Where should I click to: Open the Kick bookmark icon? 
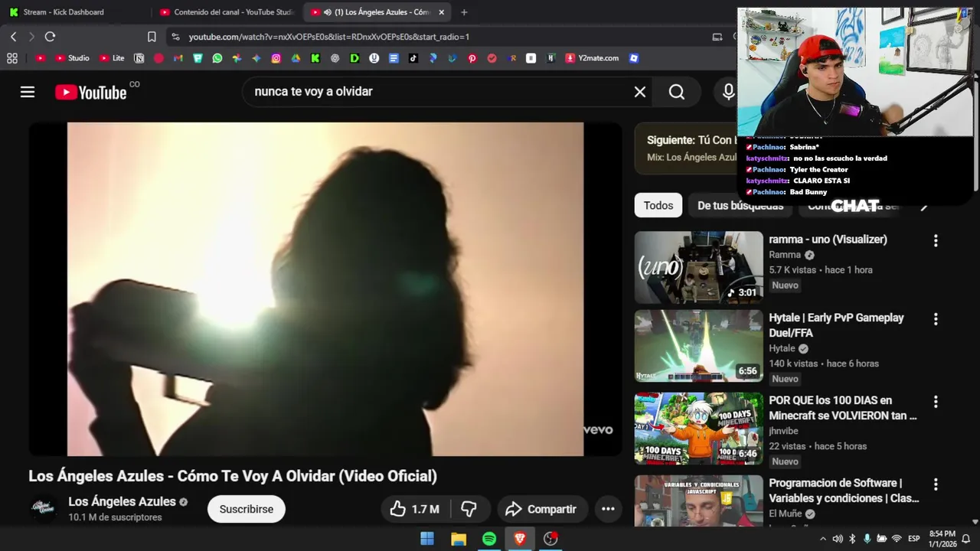[x=315, y=58]
